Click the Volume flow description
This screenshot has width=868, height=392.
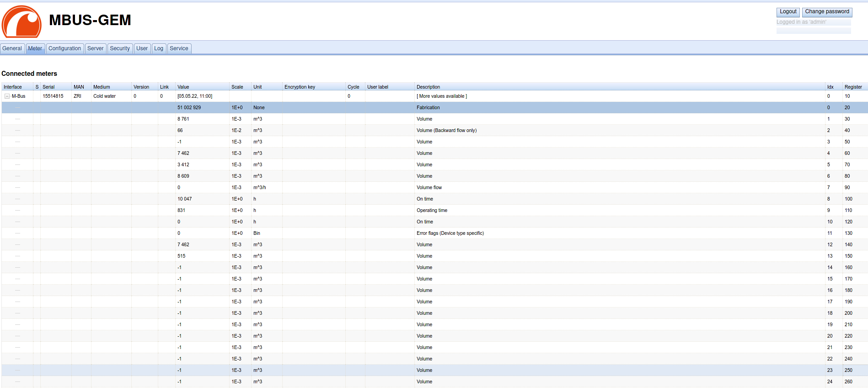tap(429, 188)
